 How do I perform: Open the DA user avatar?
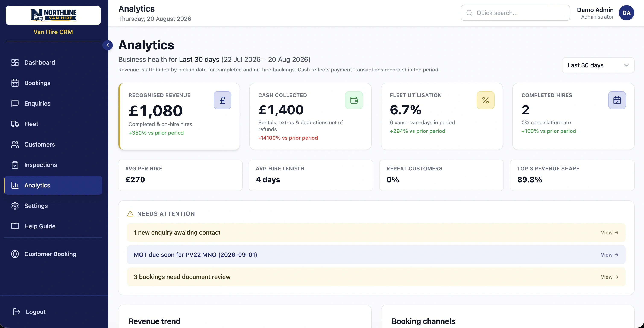click(x=626, y=13)
